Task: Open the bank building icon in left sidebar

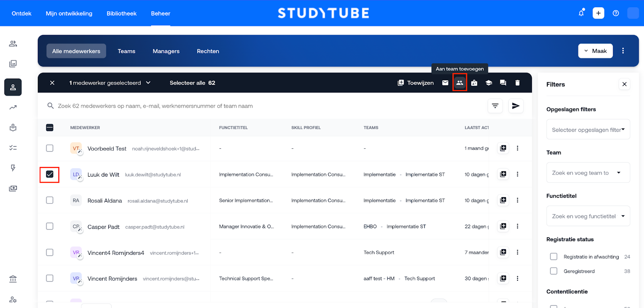Action: coord(13,279)
